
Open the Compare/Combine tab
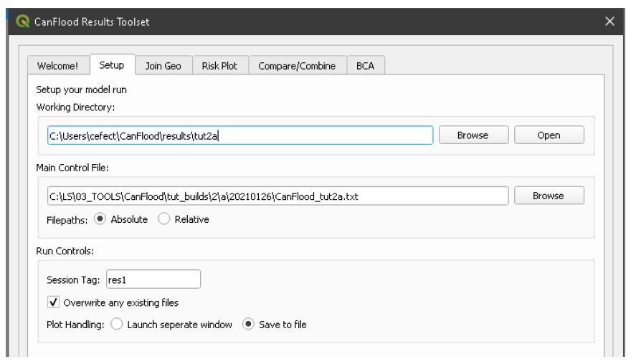pyautogui.click(x=297, y=65)
